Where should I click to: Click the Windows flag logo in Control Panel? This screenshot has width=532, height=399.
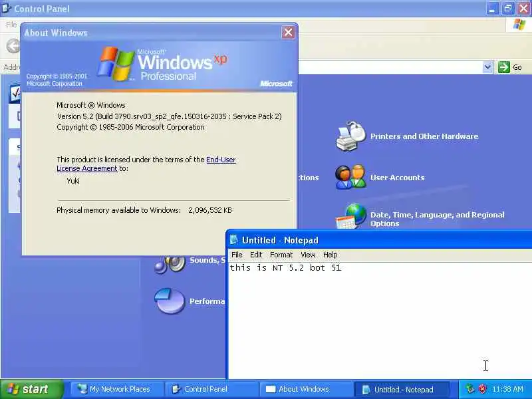(519, 25)
